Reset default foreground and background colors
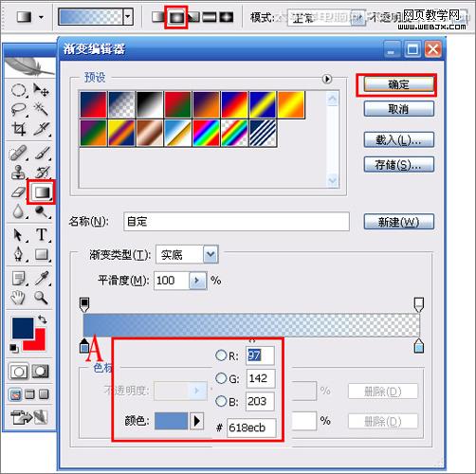476x474 pixels. point(13,348)
